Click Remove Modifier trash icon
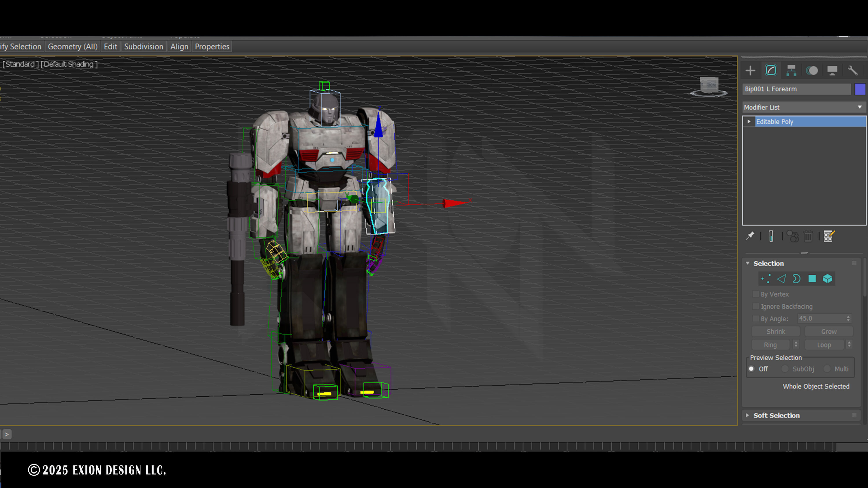Viewport: 868px width, 488px height. [x=808, y=236]
